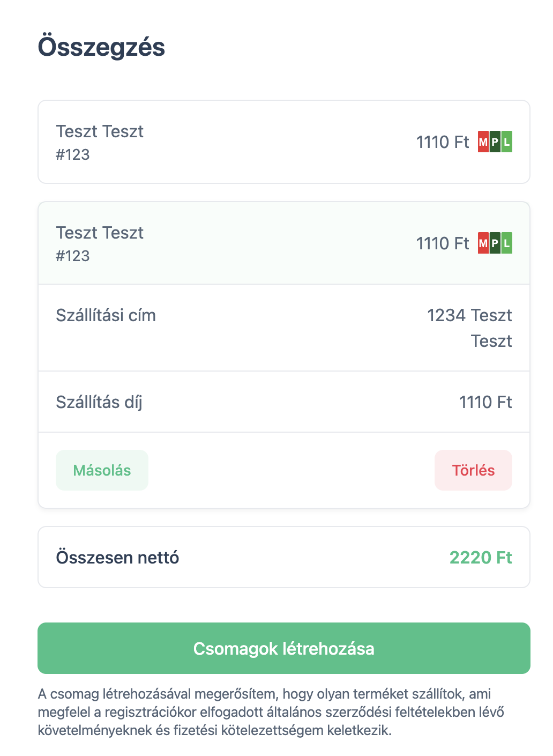553x756 pixels.
Task: Click the MPL logo in the expanded package header
Action: tap(495, 243)
